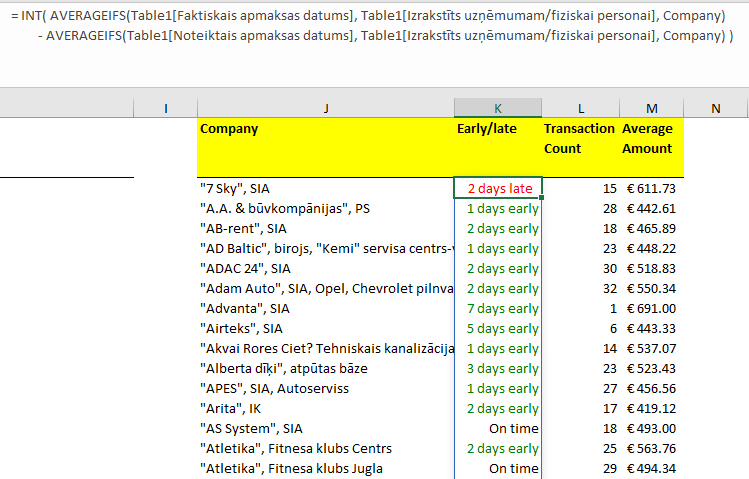This screenshot has width=749, height=479.
Task: Select column L header
Action: [581, 108]
